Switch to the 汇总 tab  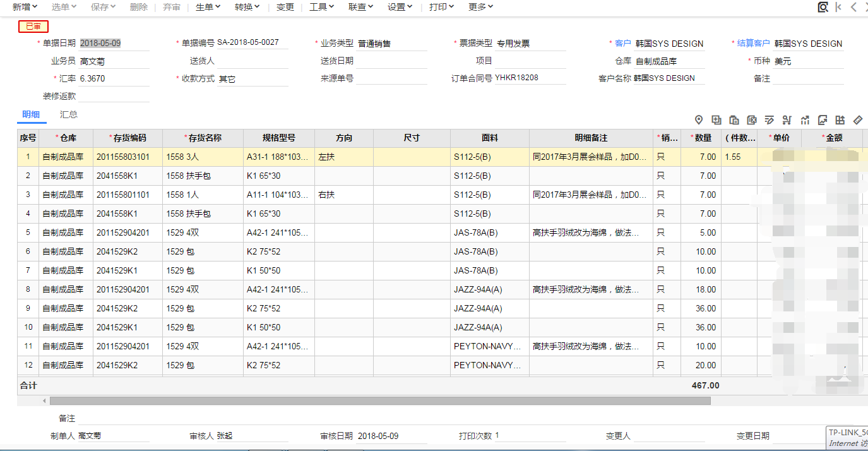point(69,114)
